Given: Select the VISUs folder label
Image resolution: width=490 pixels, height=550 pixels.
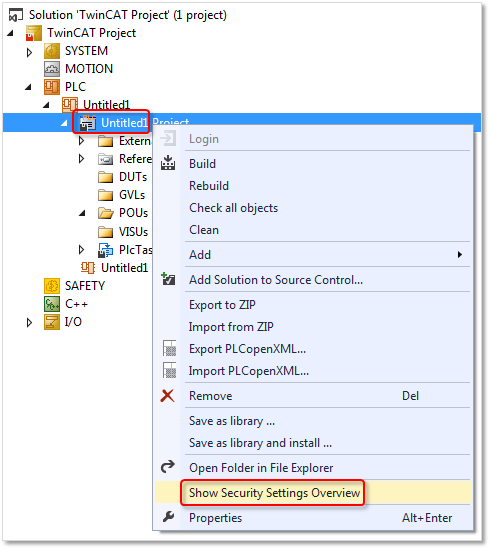Looking at the screenshot, I should 133,232.
